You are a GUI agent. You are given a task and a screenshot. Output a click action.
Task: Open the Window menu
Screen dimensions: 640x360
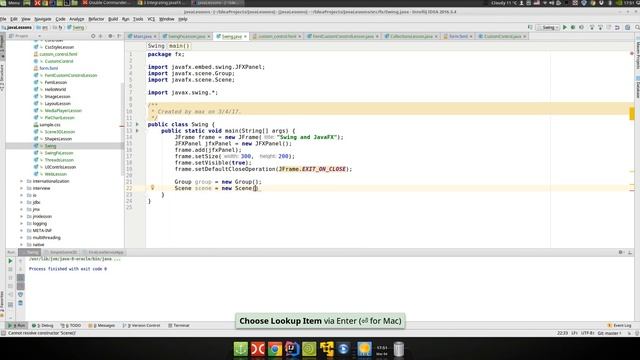point(167,19)
